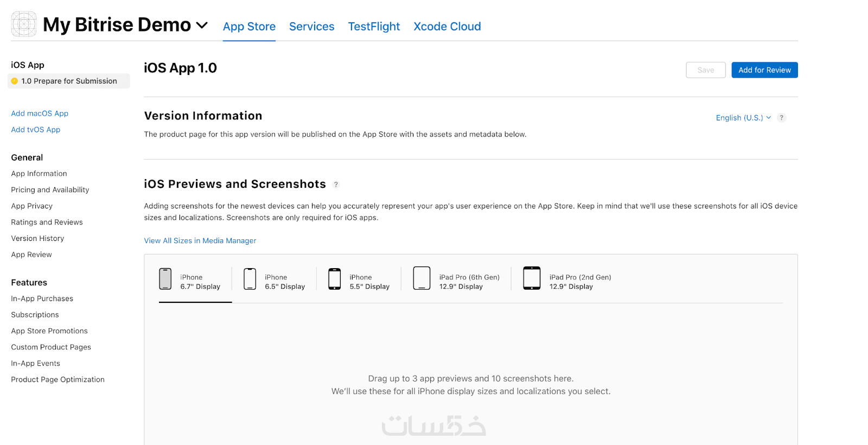Open View All Sizes in Media Manager
Image resolution: width=868 pixels, height=445 pixels.
point(200,241)
